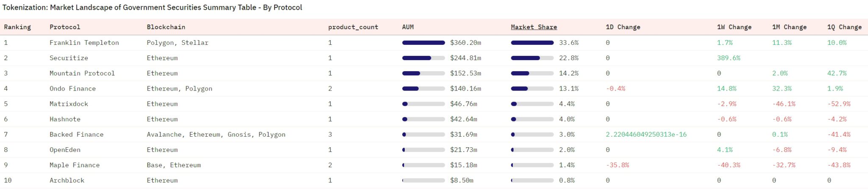This screenshot has width=868, height=190.
Task: Select the Franklin Templeton protocol row
Action: point(434,43)
